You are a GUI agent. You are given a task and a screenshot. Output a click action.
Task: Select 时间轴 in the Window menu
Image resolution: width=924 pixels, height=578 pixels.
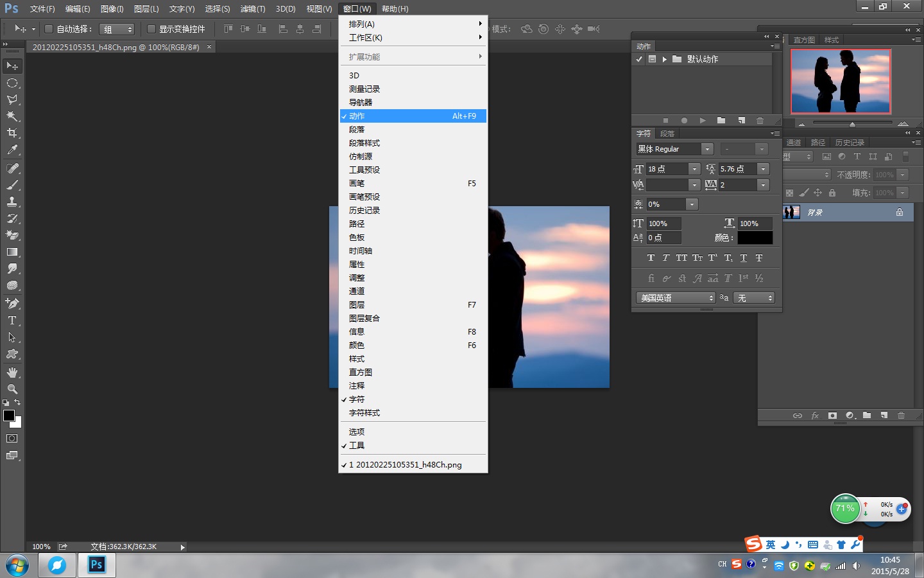click(413, 250)
